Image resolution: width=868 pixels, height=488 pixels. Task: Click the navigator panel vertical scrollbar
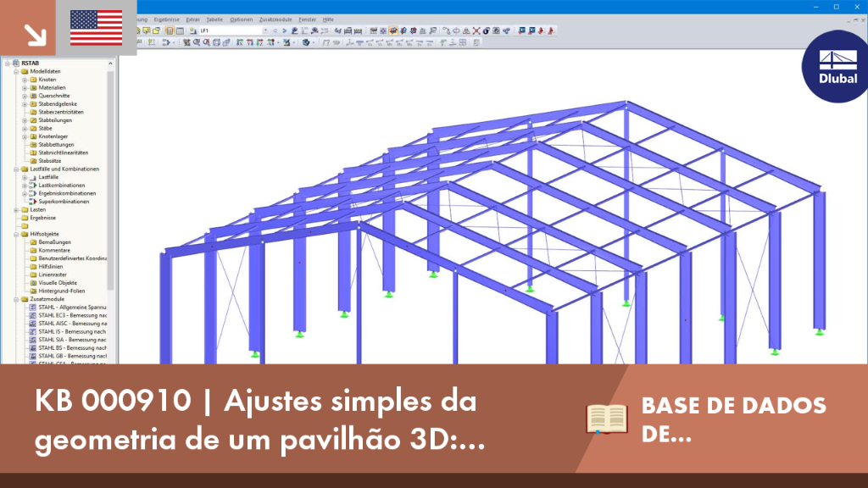click(x=111, y=183)
